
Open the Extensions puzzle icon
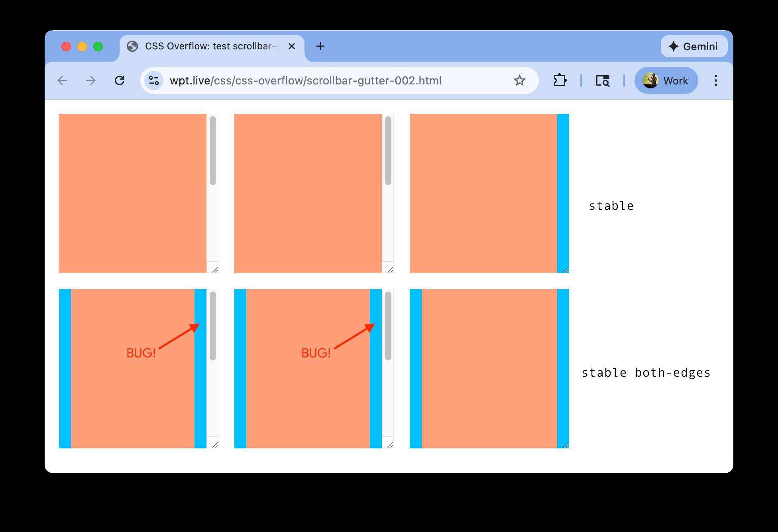(560, 81)
